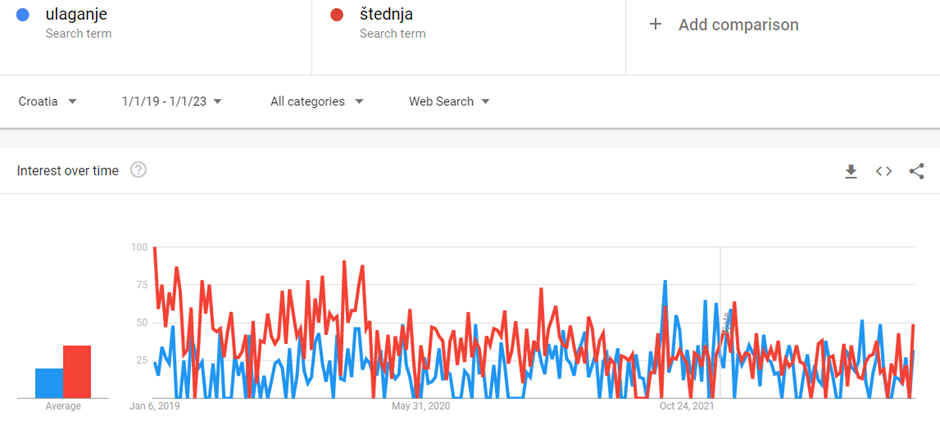Open the All categories dropdown
Viewport: 940px width, 434px height.
click(x=317, y=101)
